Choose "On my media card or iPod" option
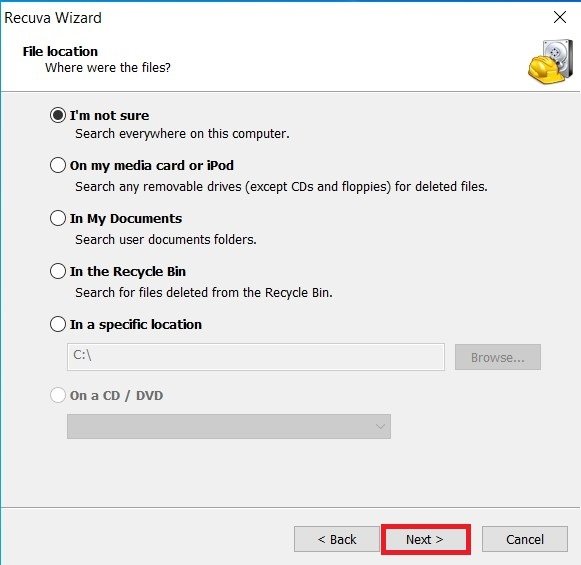 tap(58, 165)
